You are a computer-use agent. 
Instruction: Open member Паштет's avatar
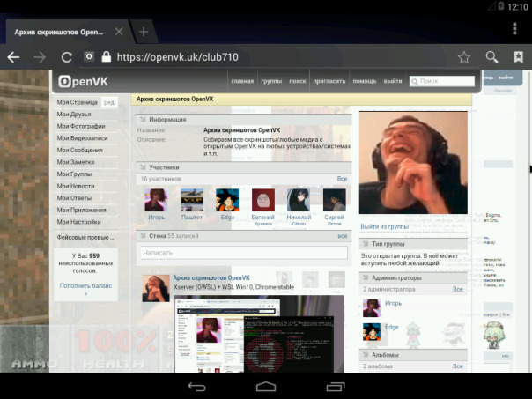192,200
